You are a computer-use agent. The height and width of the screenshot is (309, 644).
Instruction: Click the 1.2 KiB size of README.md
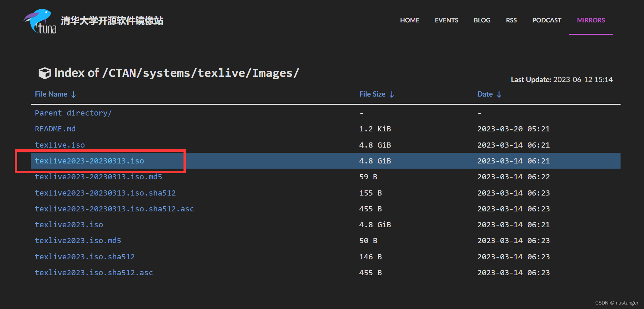click(x=375, y=129)
